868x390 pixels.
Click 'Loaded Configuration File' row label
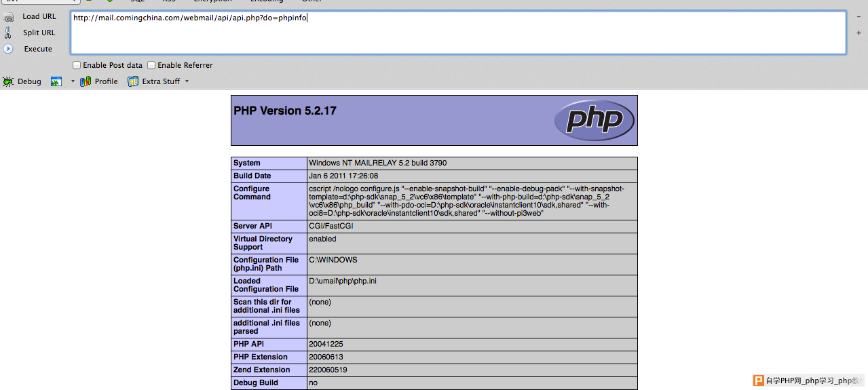pyautogui.click(x=266, y=285)
